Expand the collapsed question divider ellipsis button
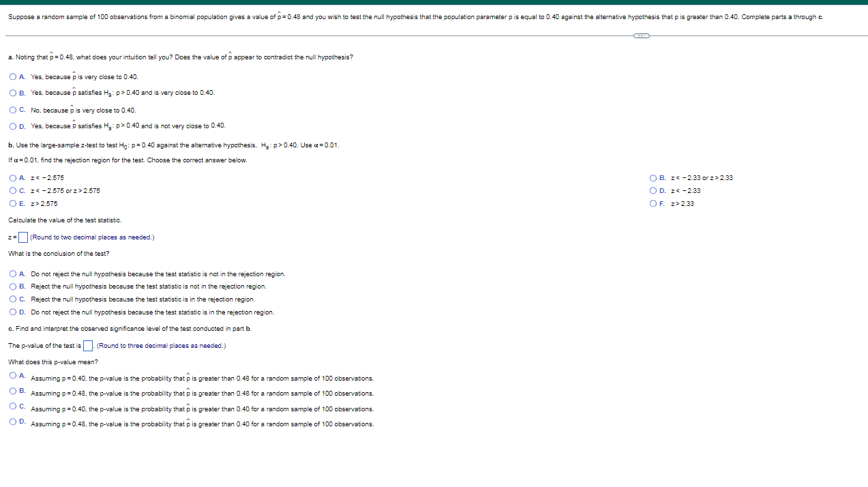The height and width of the screenshot is (487, 868). pyautogui.click(x=641, y=35)
